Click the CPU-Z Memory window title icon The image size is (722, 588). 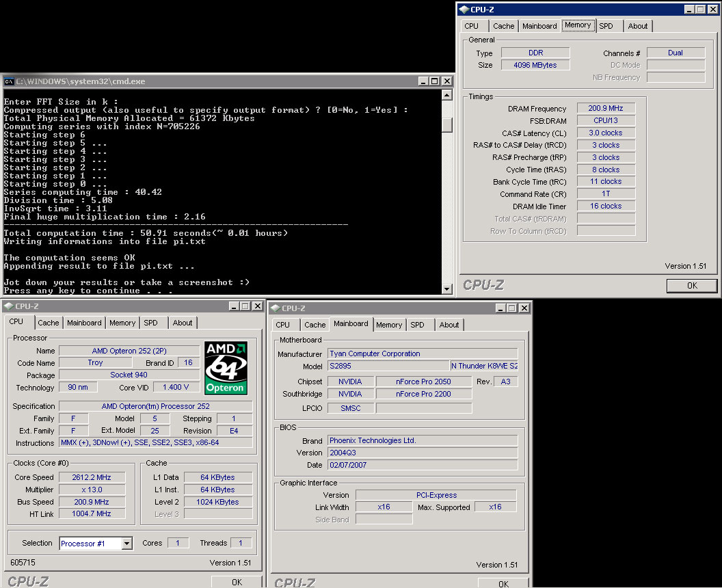(x=464, y=9)
